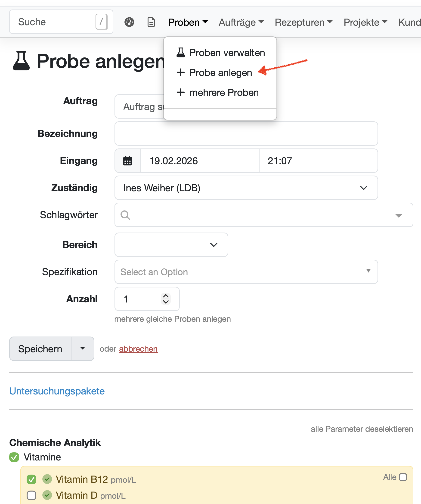
Task: Uncheck the Vitamin B12 checkbox
Action: point(31,479)
